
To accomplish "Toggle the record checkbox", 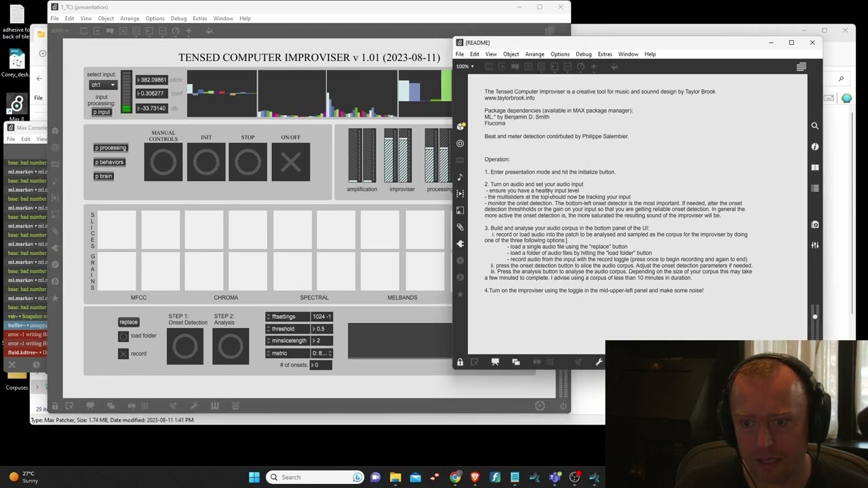I will tap(123, 354).
